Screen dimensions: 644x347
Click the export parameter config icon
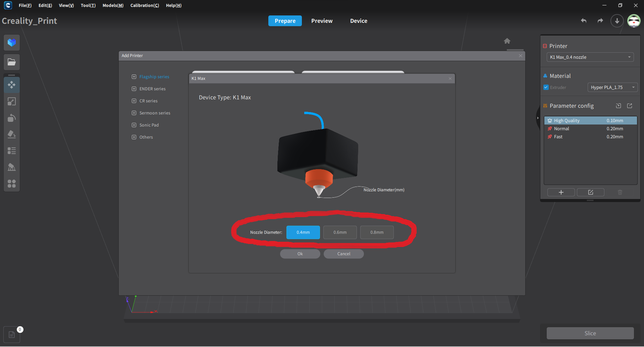(630, 106)
